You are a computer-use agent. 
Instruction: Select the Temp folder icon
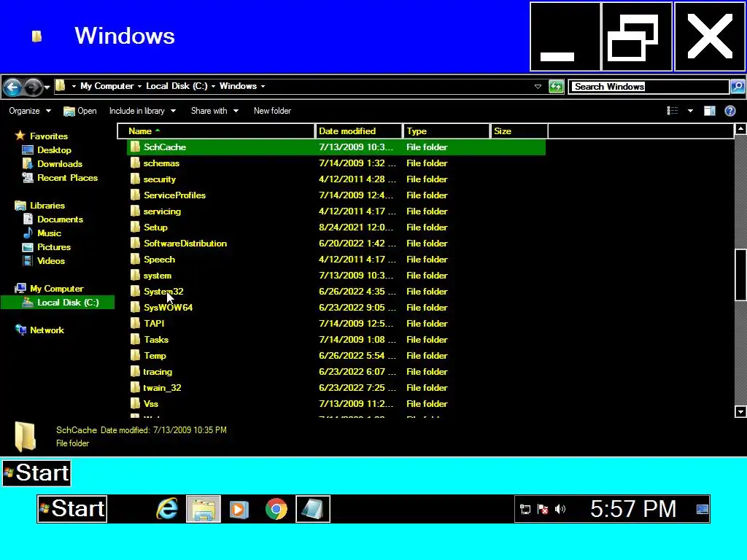click(x=135, y=356)
